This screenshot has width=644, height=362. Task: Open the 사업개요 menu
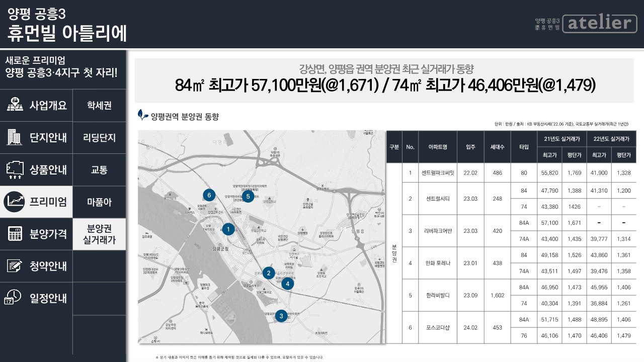[36, 105]
